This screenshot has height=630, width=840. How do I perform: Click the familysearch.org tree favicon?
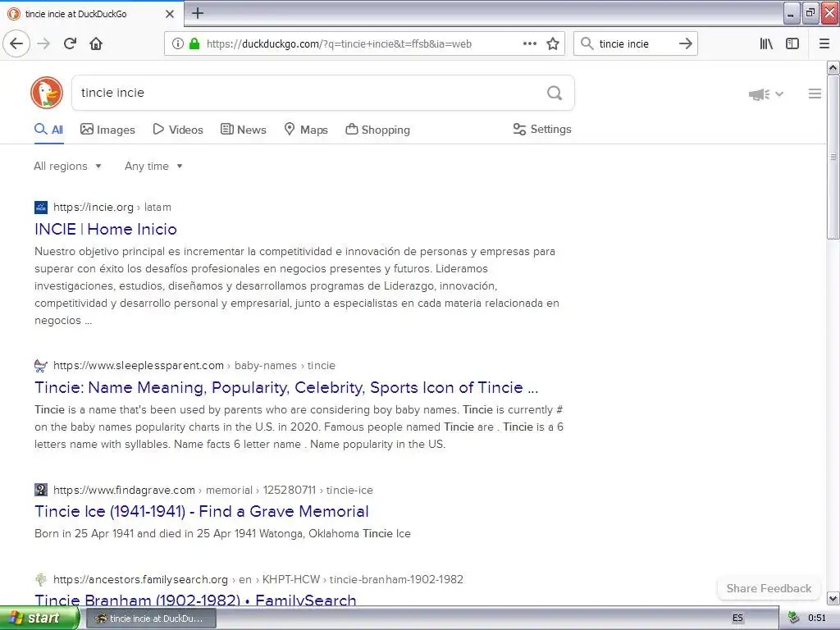41,579
